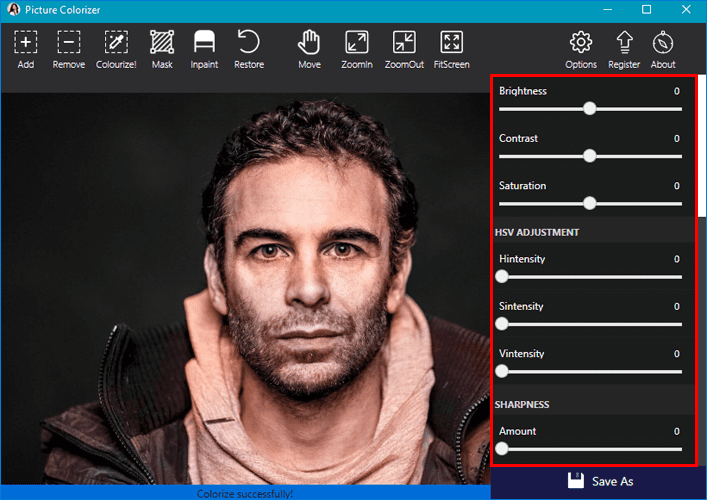The width and height of the screenshot is (707, 500).
Task: Click ZoomOut in the toolbar
Action: pyautogui.click(x=404, y=49)
